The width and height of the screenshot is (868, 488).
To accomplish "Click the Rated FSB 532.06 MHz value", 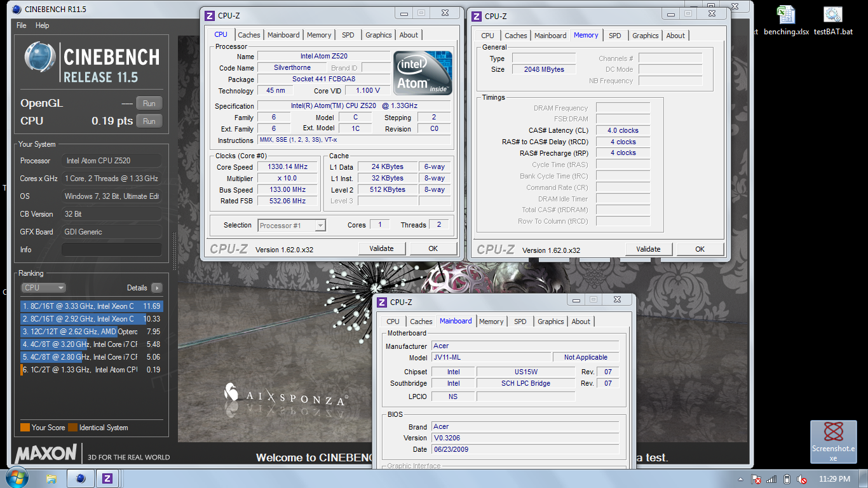I will tap(287, 201).
